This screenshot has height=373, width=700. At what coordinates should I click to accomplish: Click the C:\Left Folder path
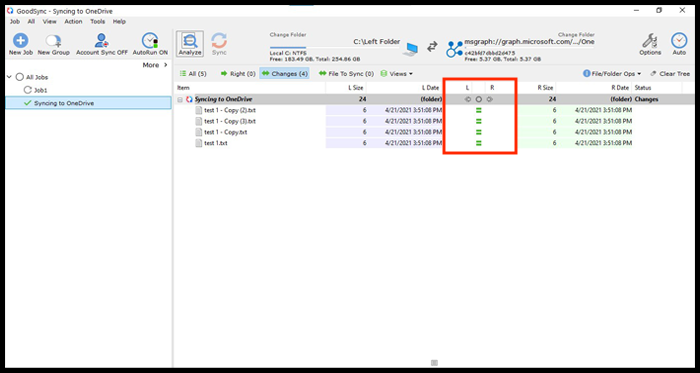(x=376, y=41)
